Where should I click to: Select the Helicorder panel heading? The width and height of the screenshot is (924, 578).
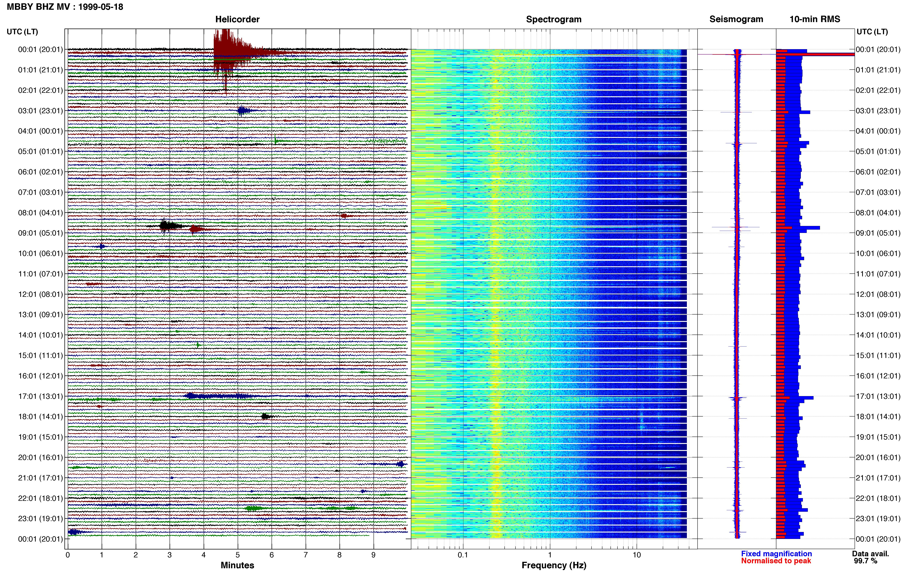(x=237, y=20)
